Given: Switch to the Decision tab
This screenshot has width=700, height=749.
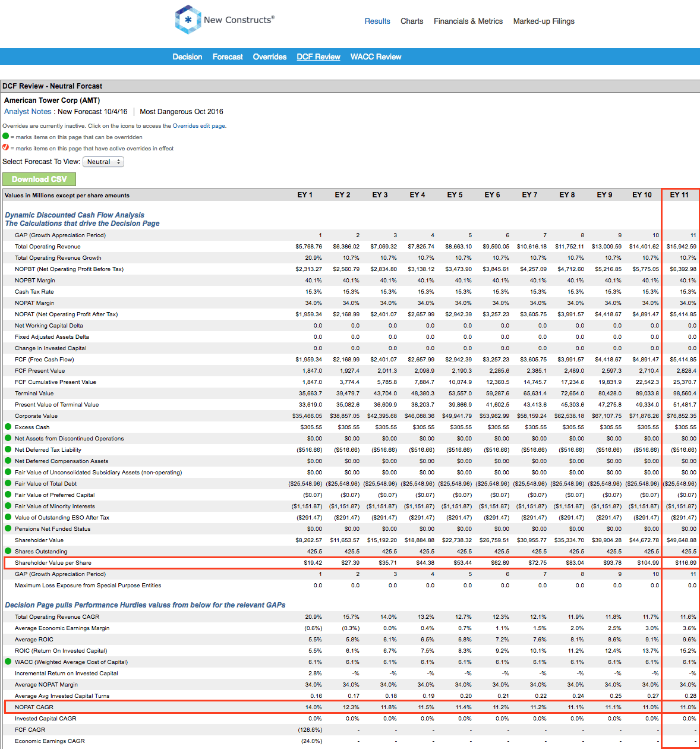Looking at the screenshot, I should 187,57.
